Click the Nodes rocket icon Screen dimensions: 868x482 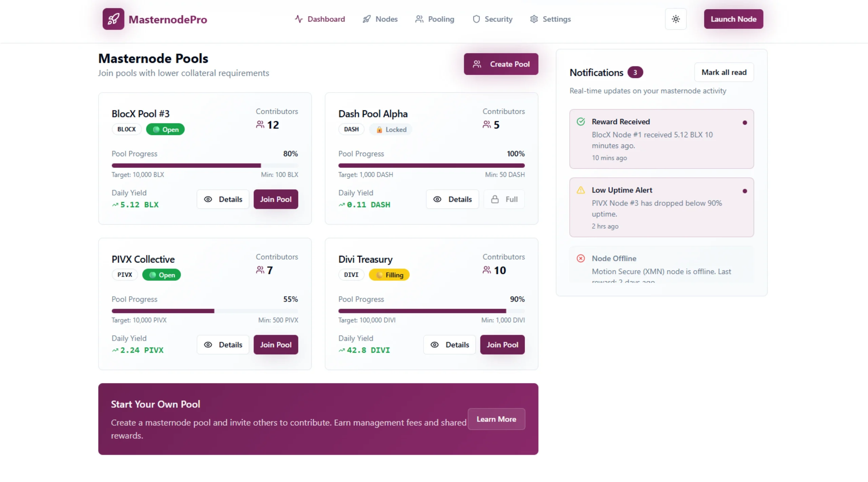coord(366,19)
